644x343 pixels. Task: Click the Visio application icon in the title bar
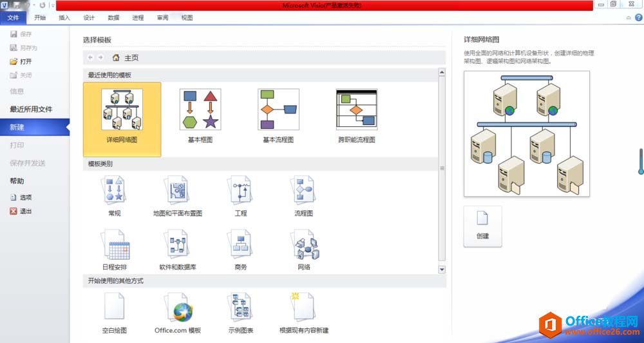[4, 5]
